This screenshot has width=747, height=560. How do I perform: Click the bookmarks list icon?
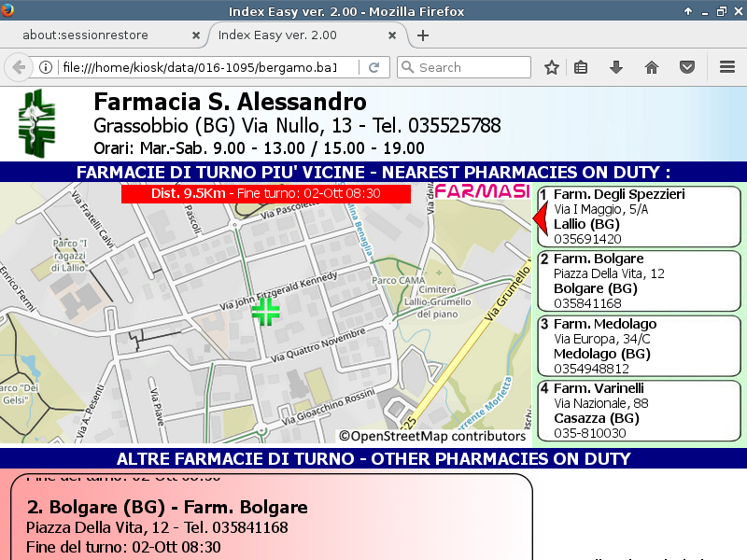pyautogui.click(x=581, y=67)
